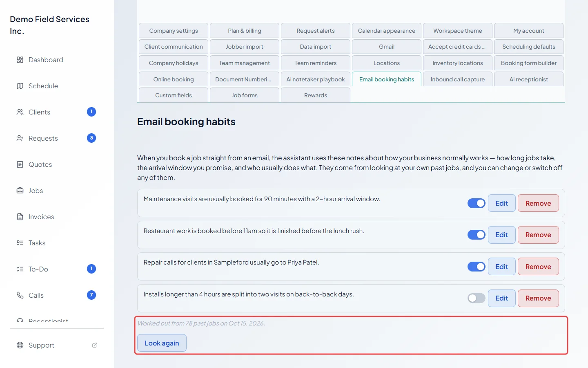Open the Custom fields tab
The image size is (588, 368).
click(x=174, y=95)
